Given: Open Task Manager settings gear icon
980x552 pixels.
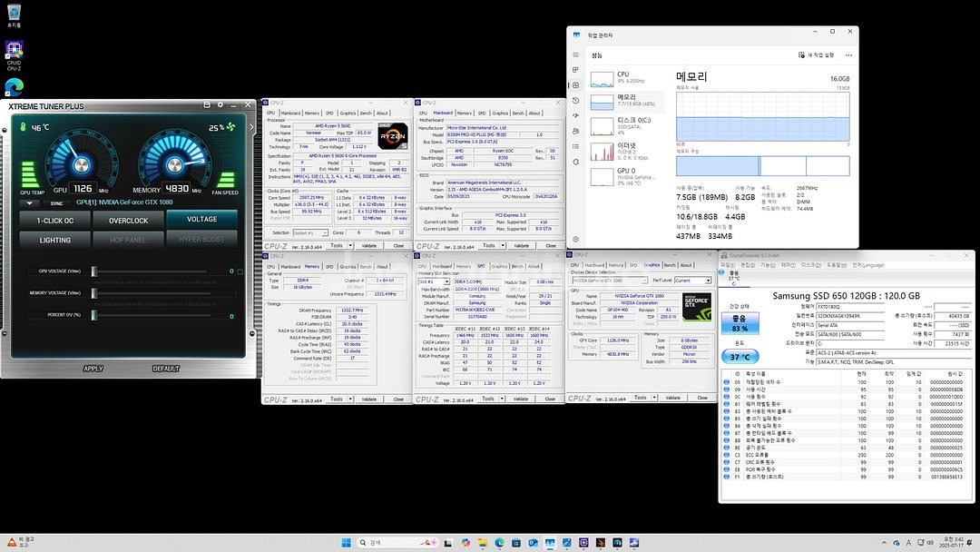Looking at the screenshot, I should [x=575, y=239].
